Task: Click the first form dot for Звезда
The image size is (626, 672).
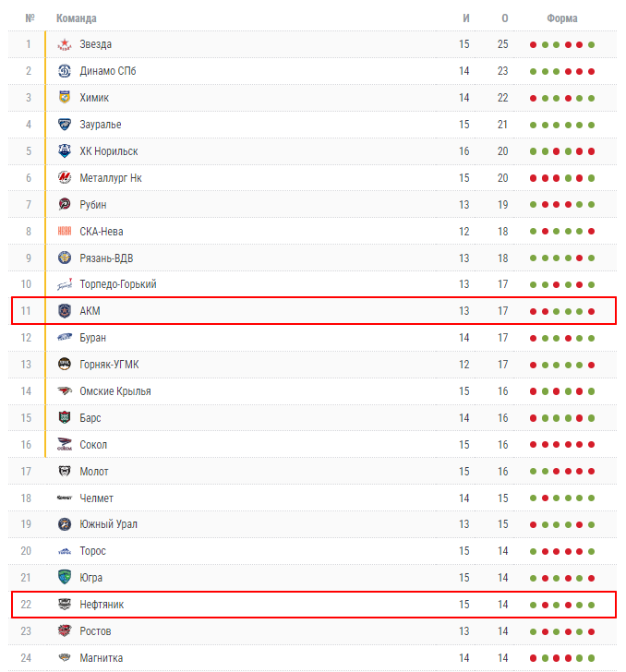Action: point(534,45)
